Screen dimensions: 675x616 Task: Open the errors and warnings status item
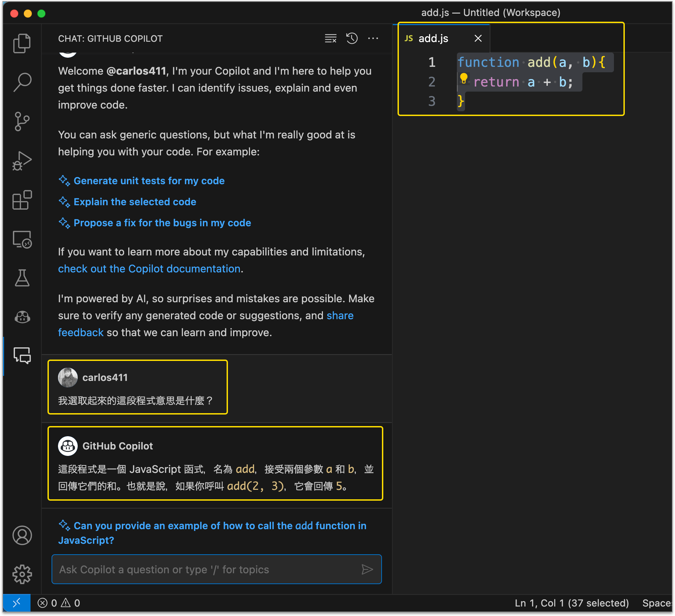point(59,603)
